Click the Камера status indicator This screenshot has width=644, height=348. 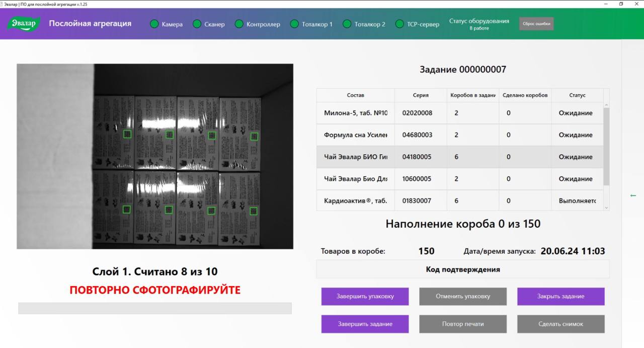(x=154, y=24)
